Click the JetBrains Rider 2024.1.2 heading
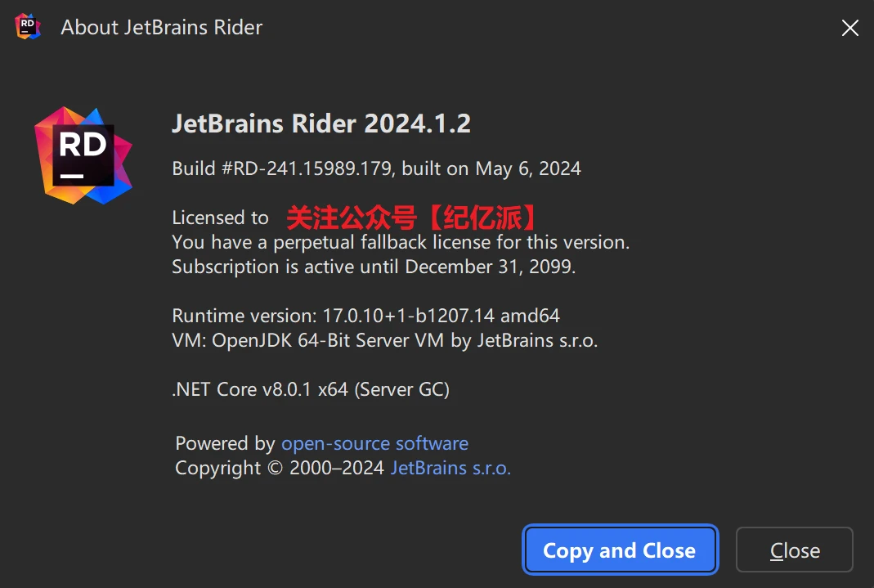Viewport: 874px width, 588px height. (x=320, y=123)
